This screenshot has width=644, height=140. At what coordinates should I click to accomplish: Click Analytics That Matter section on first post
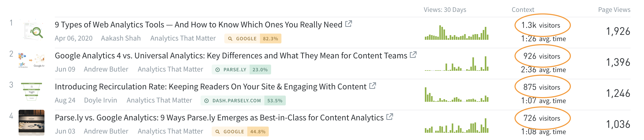point(183,38)
